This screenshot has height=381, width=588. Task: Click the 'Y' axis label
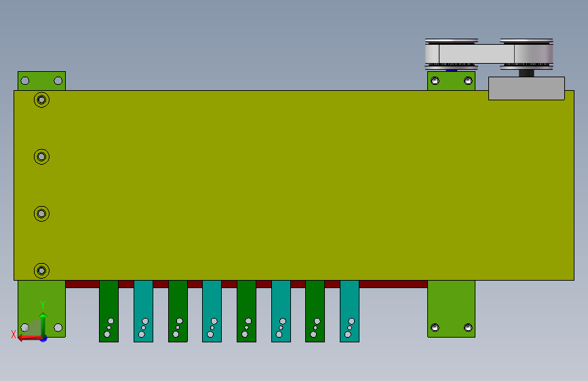point(43,305)
